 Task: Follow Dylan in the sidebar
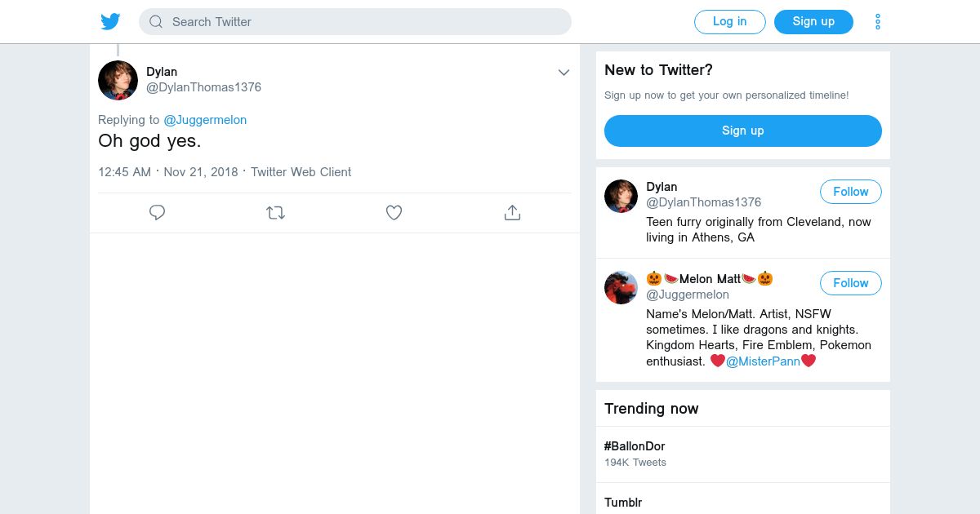[850, 192]
